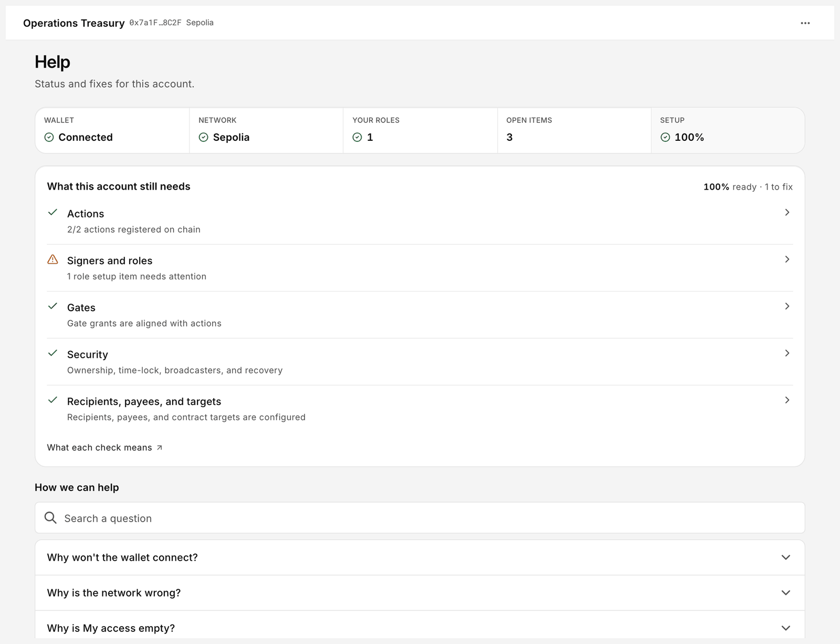Click the Wallet Connected check icon
This screenshot has height=644, width=840.
point(49,137)
